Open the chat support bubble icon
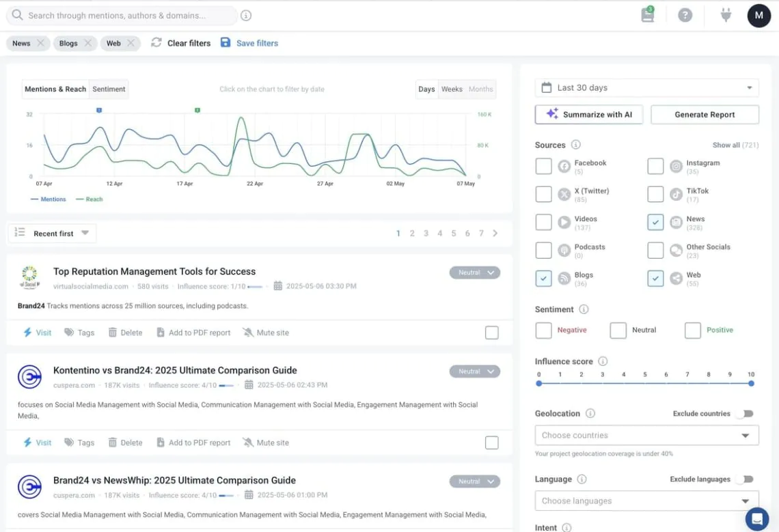Screen dimensions: 779x532 coord(757,518)
